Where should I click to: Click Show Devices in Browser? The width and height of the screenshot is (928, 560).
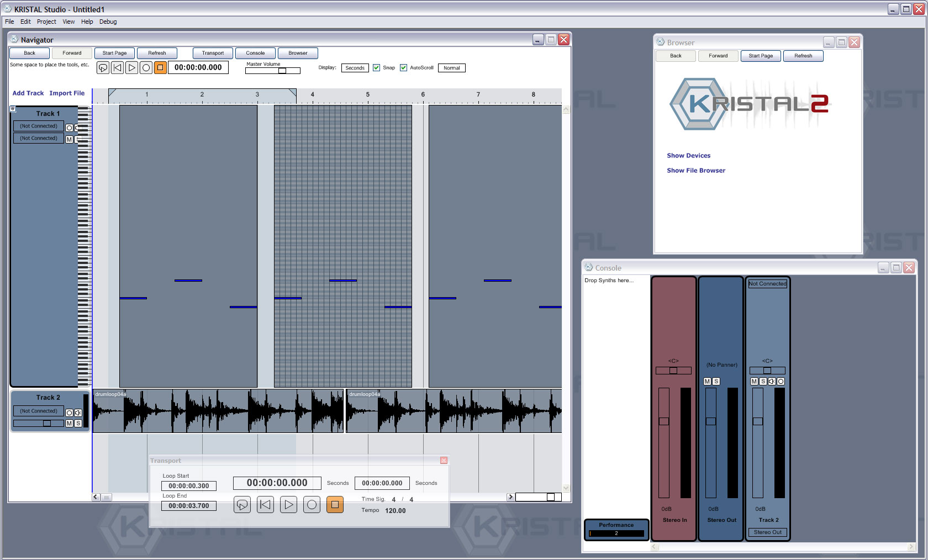[688, 156]
